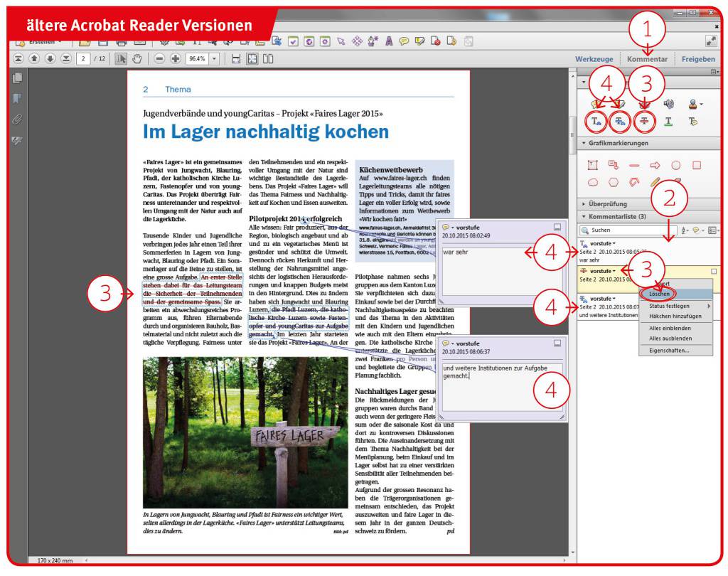The width and height of the screenshot is (728, 576).
Task: Open the Werkzeuge pane
Action: [x=594, y=59]
